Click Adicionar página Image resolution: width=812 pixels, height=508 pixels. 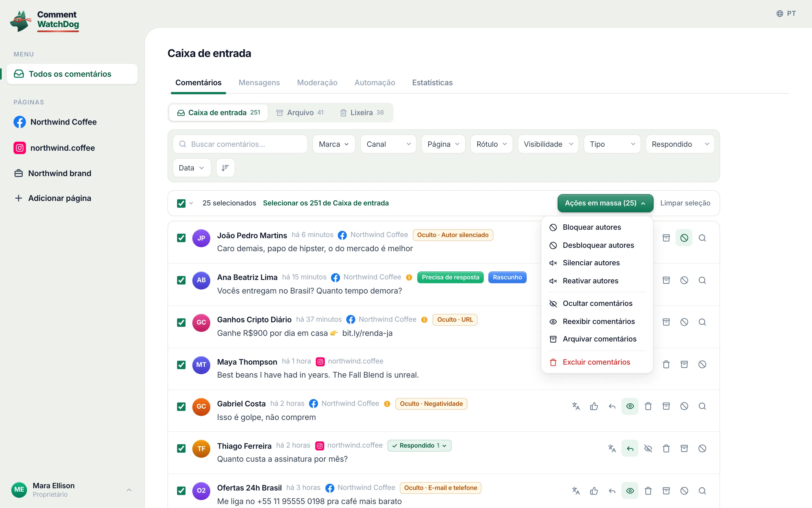(x=53, y=198)
